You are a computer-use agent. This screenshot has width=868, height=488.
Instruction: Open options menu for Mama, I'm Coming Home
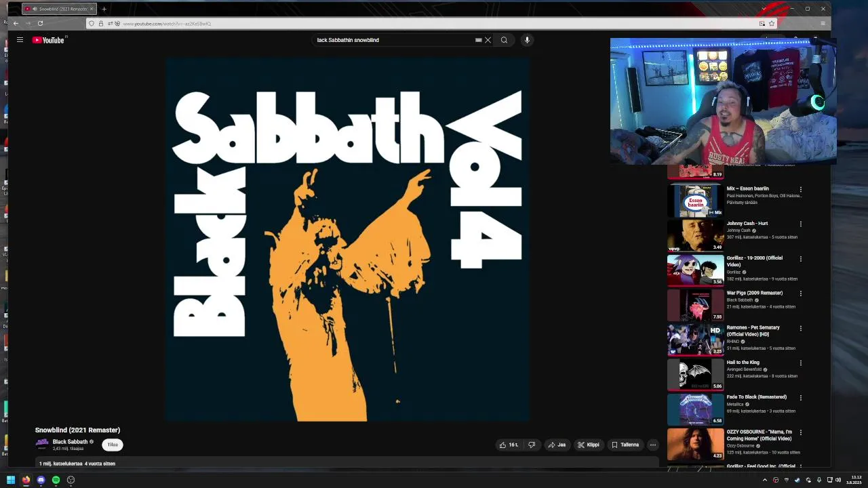click(801, 432)
